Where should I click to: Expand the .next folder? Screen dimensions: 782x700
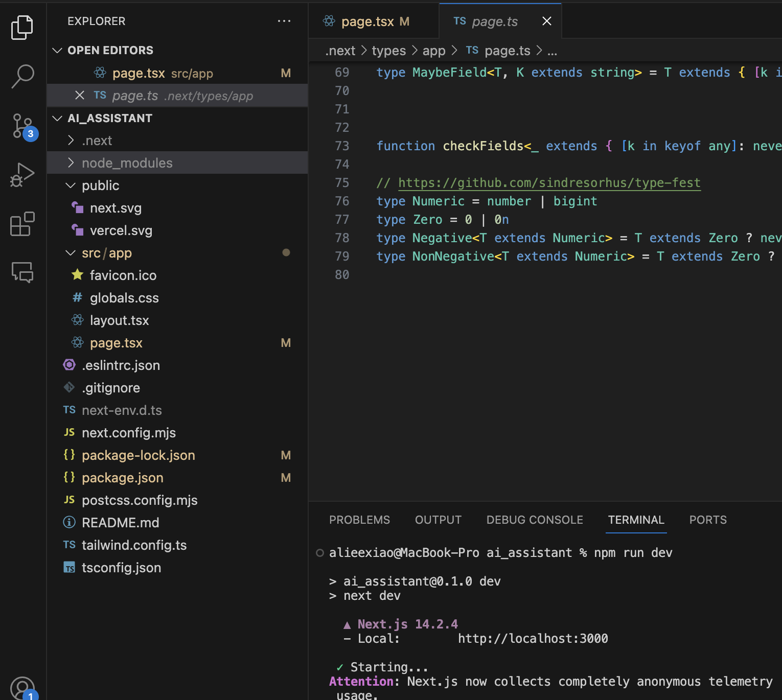click(71, 141)
